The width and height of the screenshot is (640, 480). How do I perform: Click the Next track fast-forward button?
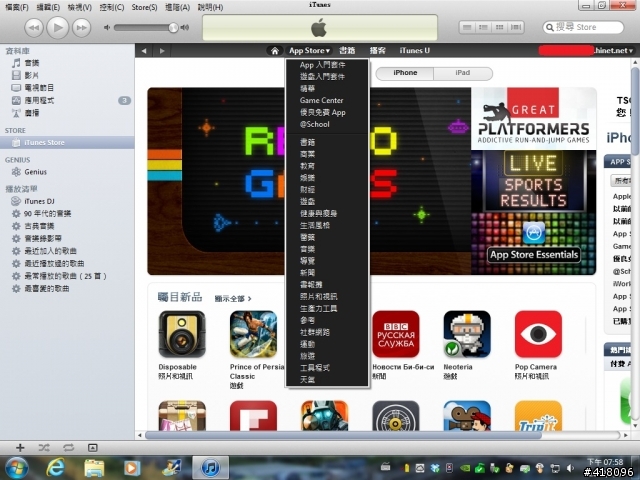pos(81,28)
